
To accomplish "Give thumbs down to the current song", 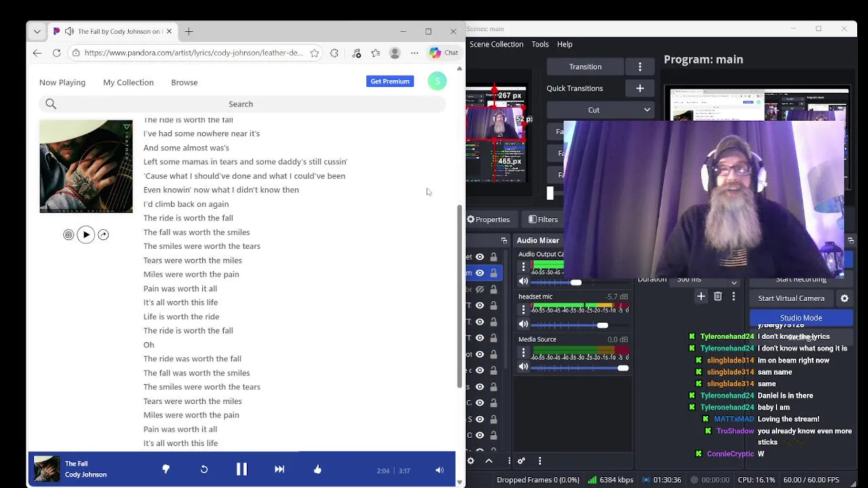I will click(165, 469).
